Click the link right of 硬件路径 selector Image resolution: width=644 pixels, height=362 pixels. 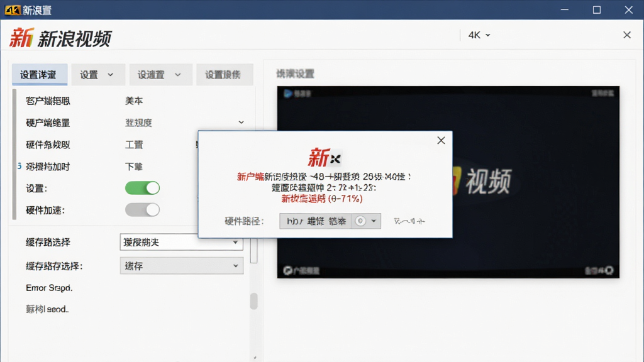pyautogui.click(x=409, y=221)
